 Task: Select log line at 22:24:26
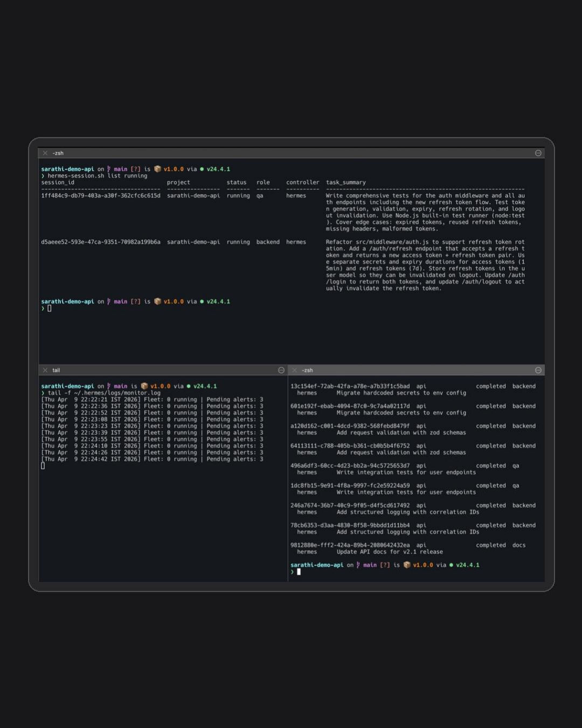pos(152,452)
